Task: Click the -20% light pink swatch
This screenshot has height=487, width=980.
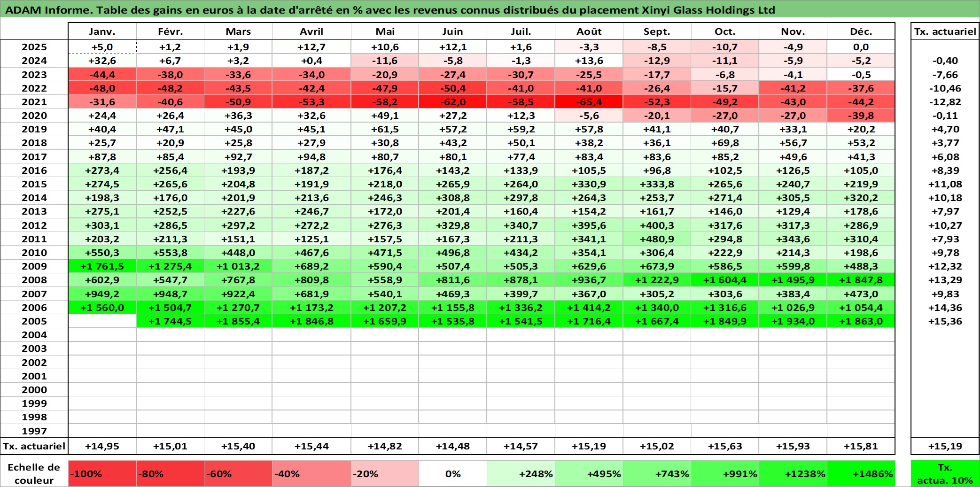Action: point(385,473)
